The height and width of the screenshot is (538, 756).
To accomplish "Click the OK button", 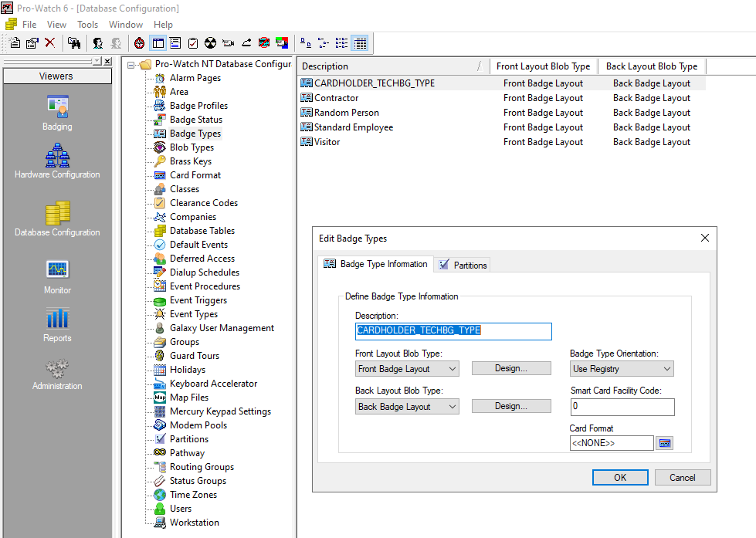I will click(x=620, y=477).
